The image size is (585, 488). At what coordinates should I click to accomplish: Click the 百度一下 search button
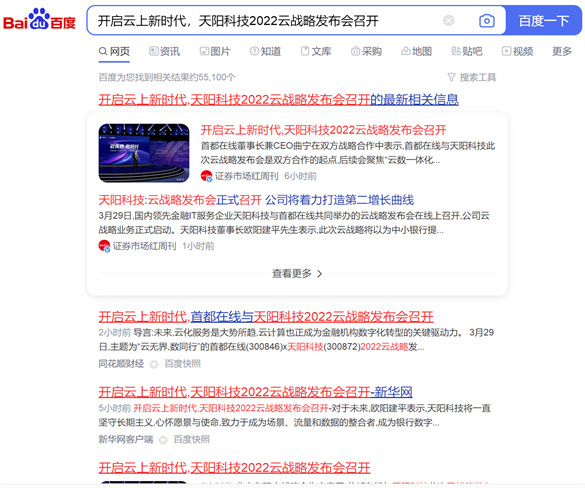(x=543, y=21)
